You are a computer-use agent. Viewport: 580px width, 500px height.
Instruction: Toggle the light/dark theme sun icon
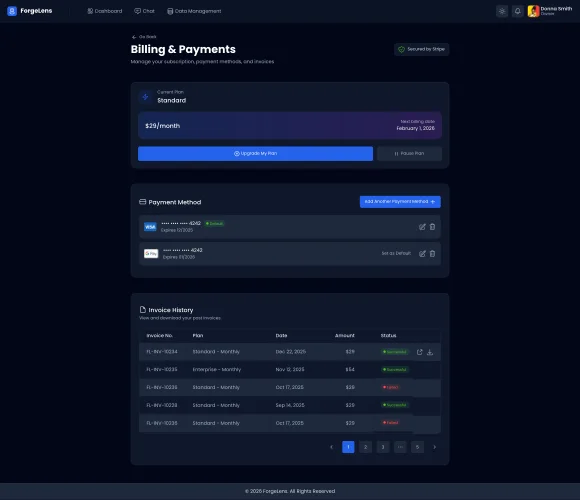click(x=502, y=11)
